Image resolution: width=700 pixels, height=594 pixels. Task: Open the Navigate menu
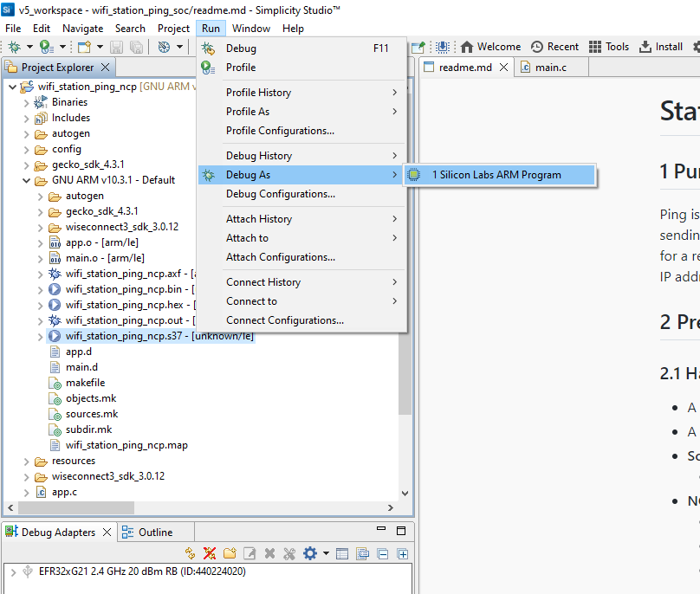tap(82, 28)
